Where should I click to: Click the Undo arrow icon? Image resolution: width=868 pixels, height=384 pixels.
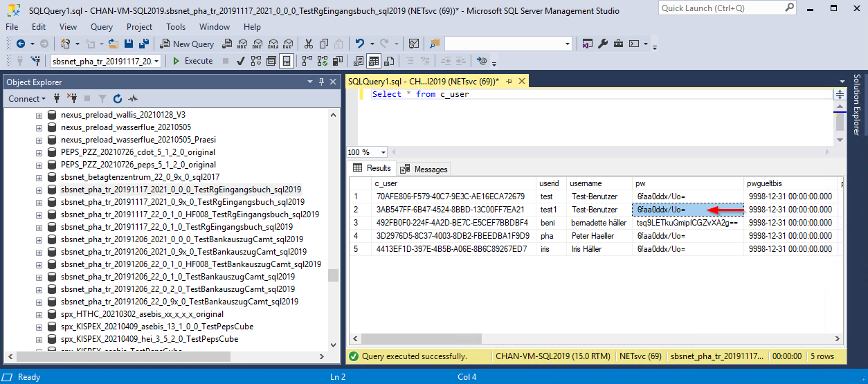[360, 44]
